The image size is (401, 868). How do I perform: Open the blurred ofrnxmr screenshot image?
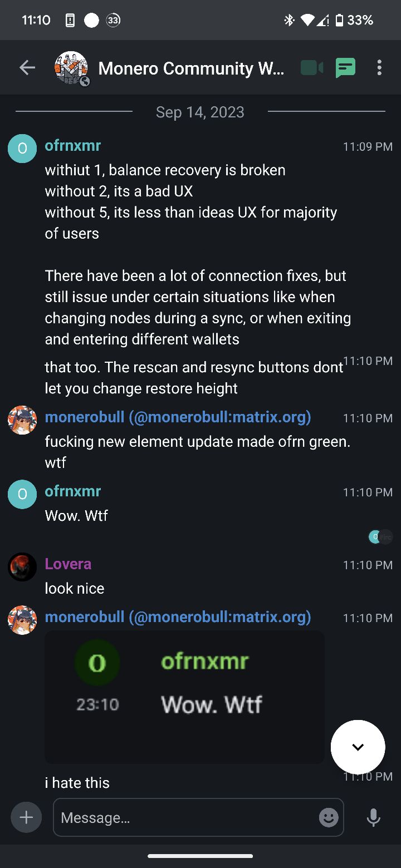[184, 697]
